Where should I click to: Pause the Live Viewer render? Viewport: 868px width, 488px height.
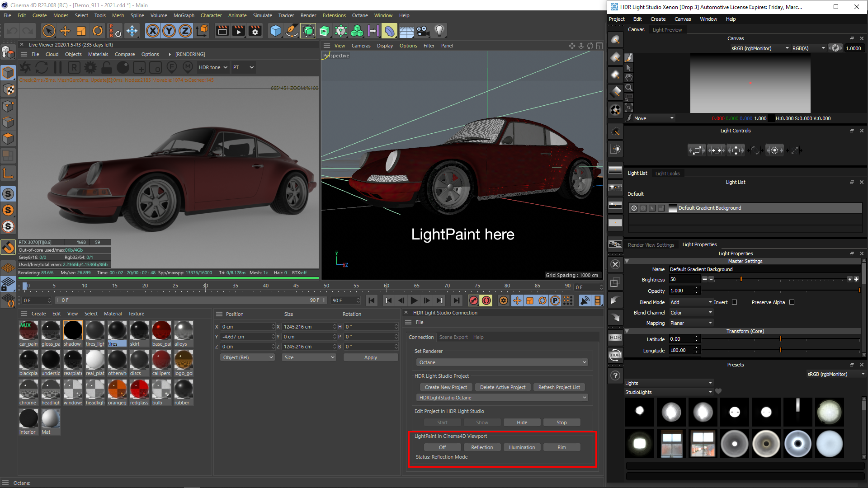58,67
